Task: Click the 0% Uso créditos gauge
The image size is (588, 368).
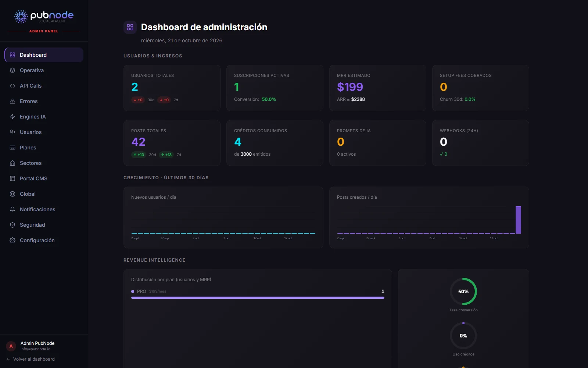Action: (463, 336)
